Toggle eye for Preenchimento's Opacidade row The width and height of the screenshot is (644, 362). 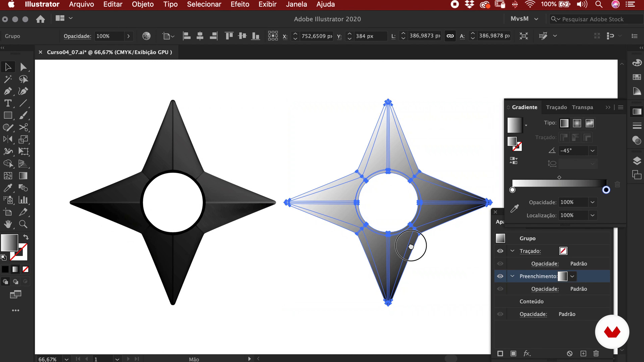500,289
